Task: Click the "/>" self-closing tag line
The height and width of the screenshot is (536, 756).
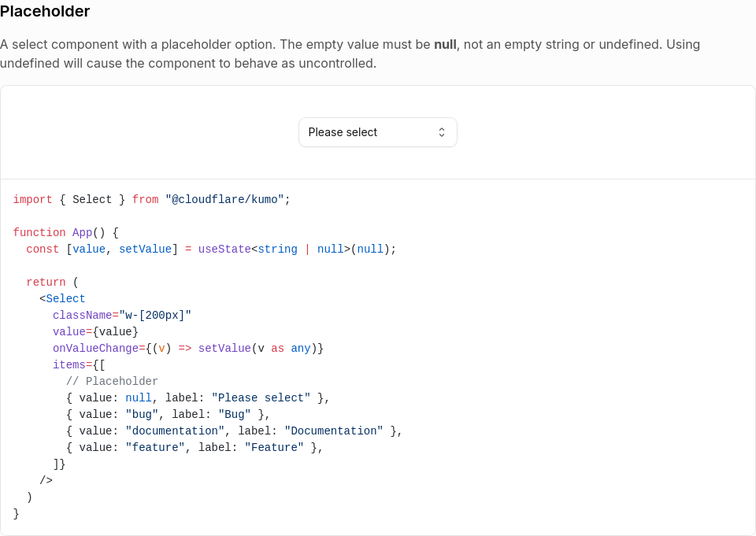Action: pos(46,481)
